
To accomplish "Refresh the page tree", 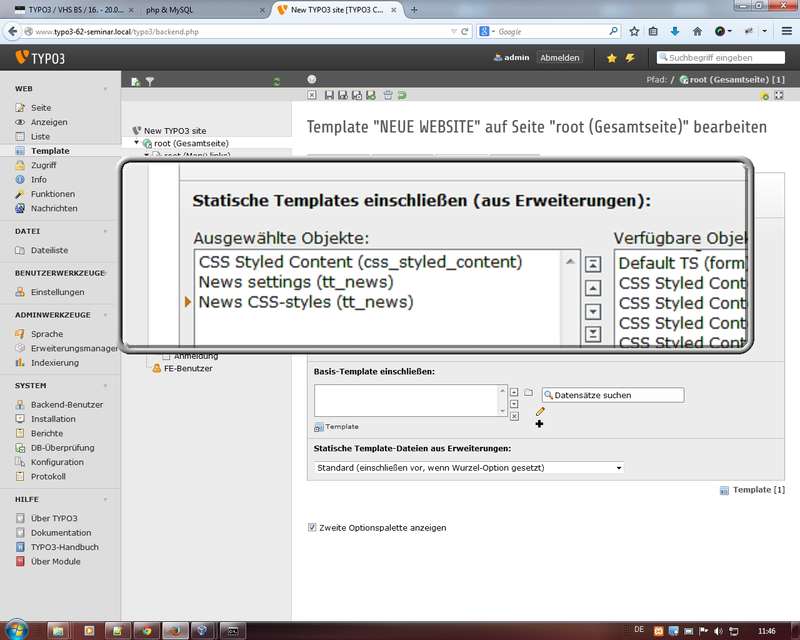I will coord(277,82).
